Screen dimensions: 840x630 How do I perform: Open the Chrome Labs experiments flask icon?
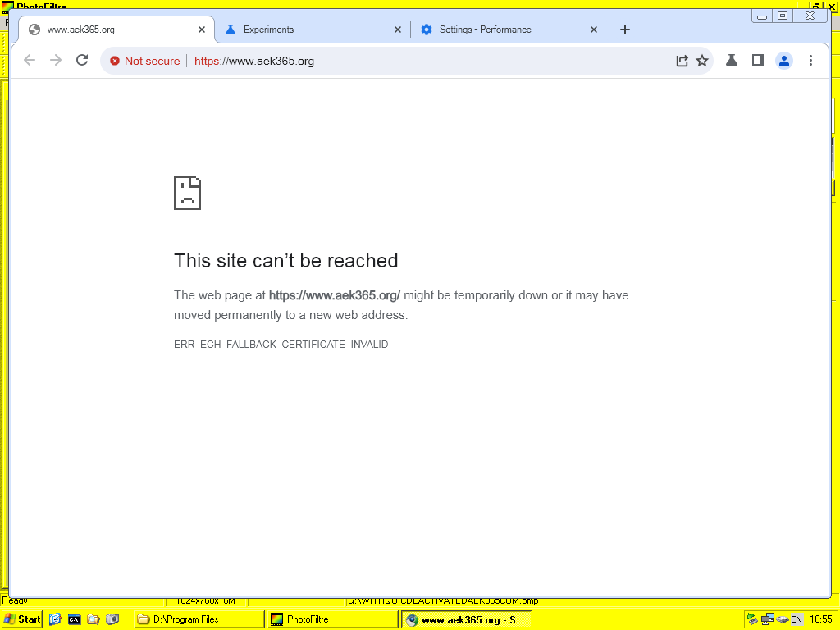click(731, 60)
